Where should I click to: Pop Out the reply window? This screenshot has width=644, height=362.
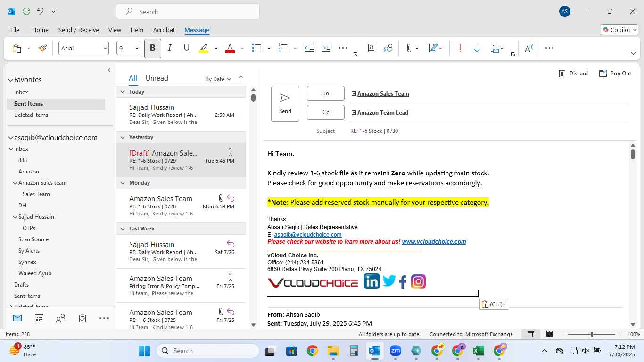coord(615,73)
